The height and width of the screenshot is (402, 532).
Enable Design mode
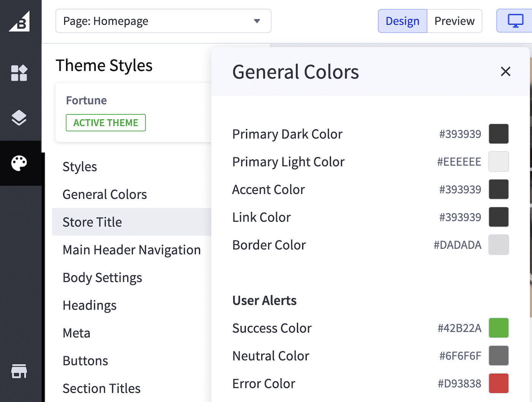402,21
